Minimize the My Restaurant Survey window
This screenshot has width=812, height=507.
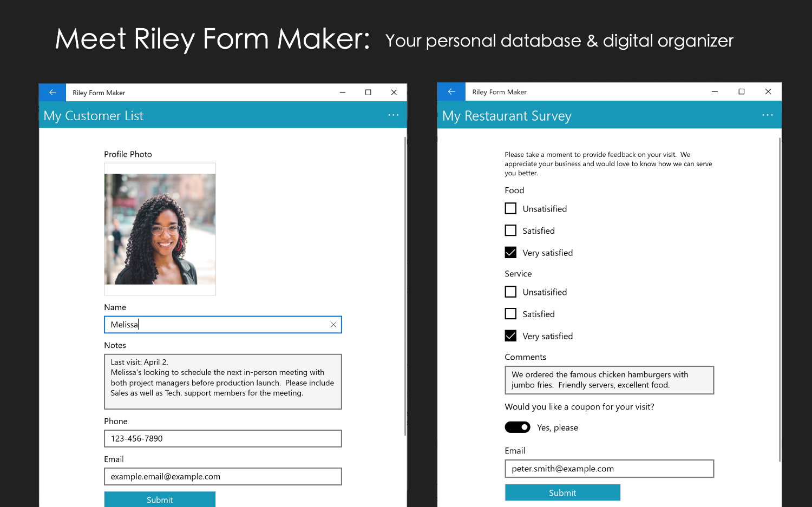pyautogui.click(x=715, y=92)
